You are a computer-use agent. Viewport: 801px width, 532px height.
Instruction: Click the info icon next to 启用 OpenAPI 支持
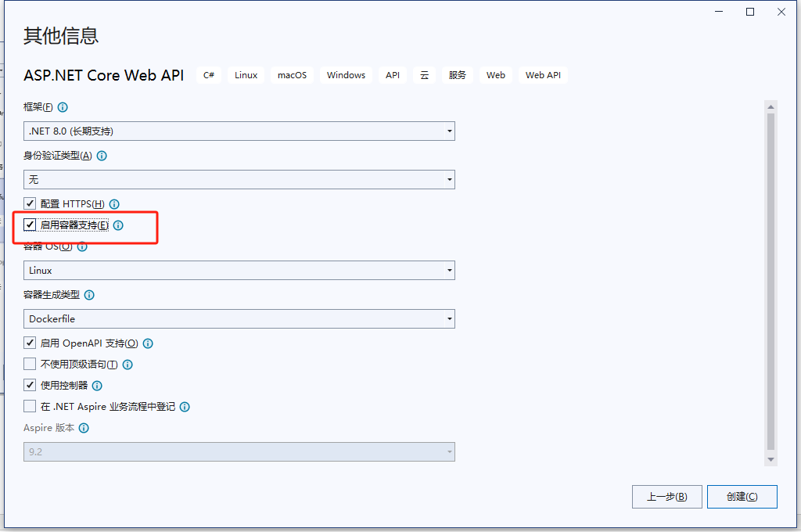[148, 343]
